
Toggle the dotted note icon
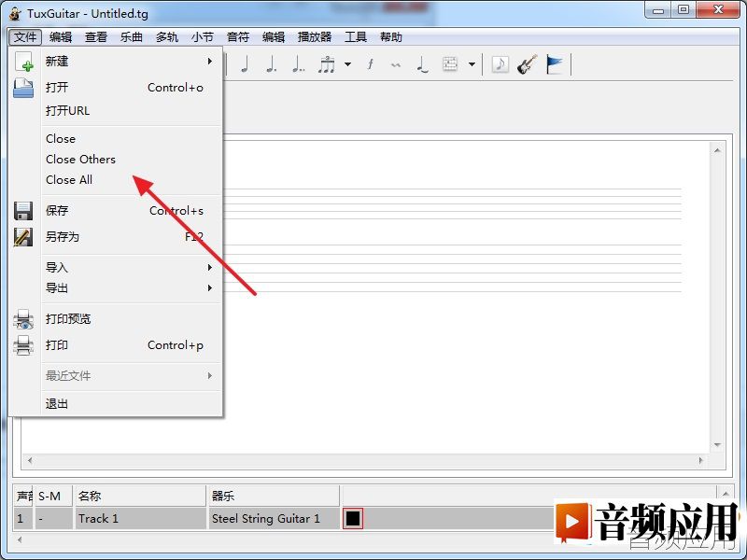[x=271, y=64]
